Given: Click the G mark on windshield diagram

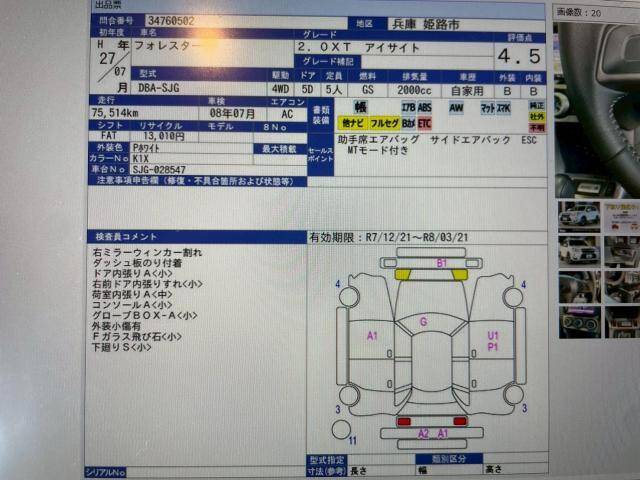Looking at the screenshot, I should click(x=423, y=321).
